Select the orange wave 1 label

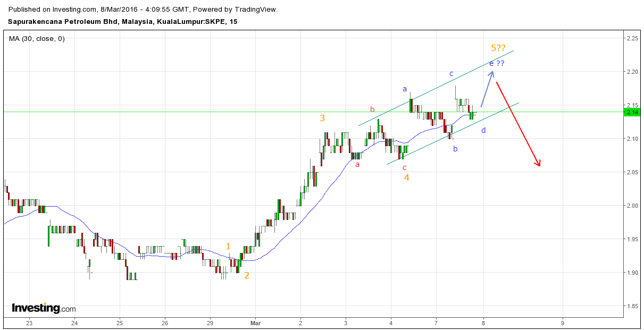pos(228,246)
